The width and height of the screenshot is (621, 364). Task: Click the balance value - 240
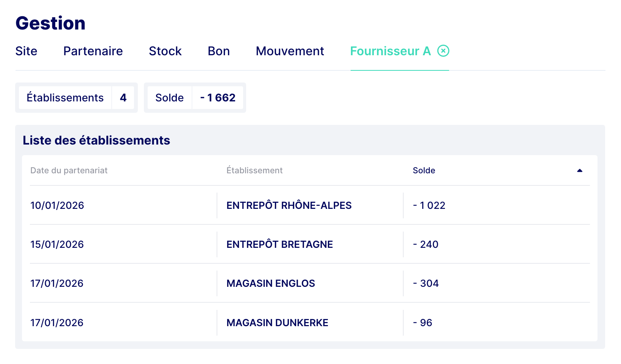coord(426,244)
